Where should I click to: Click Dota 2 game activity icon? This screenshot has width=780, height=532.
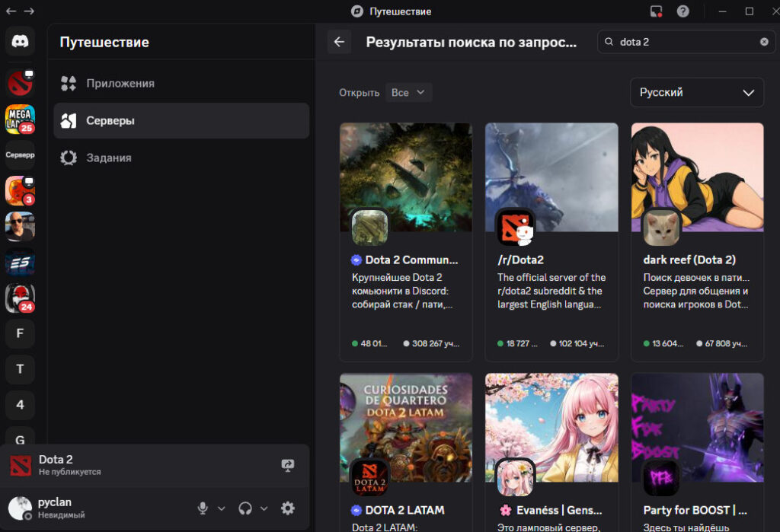tap(21, 466)
